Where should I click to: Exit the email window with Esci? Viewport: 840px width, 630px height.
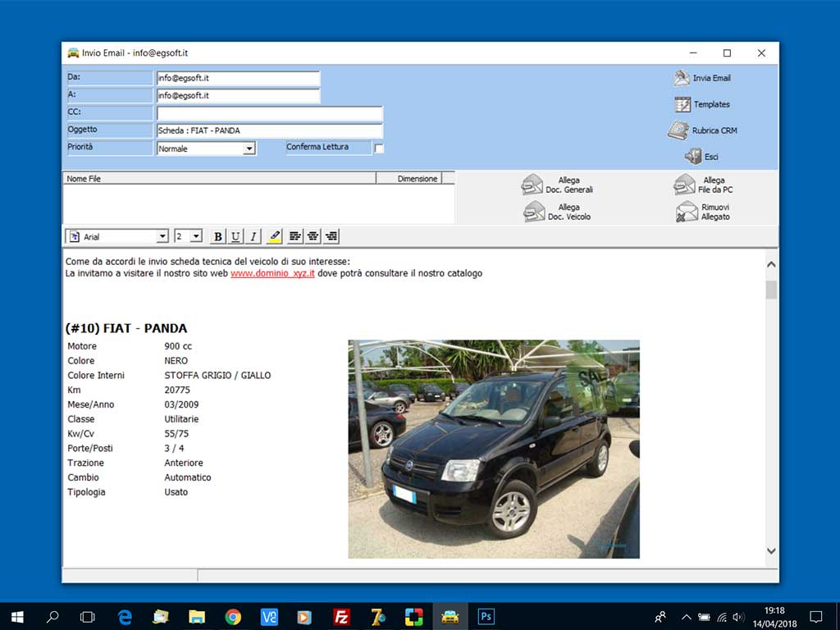tap(701, 157)
